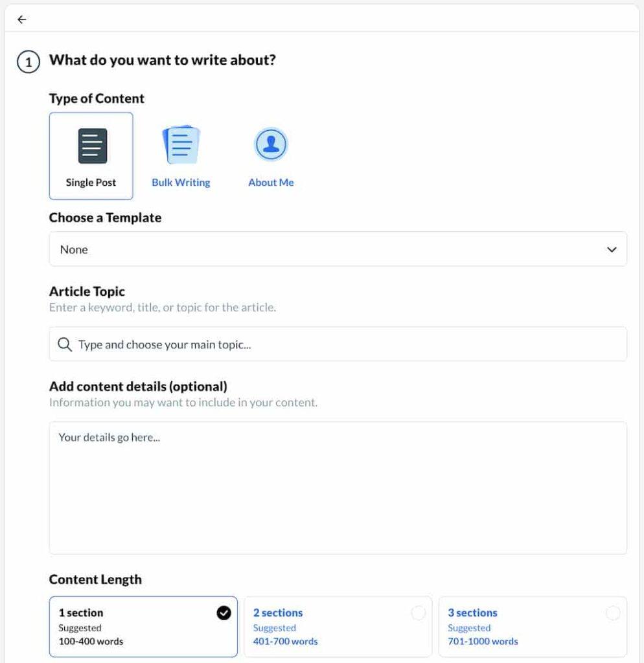Click the template dropdown chevron arrow

click(612, 250)
